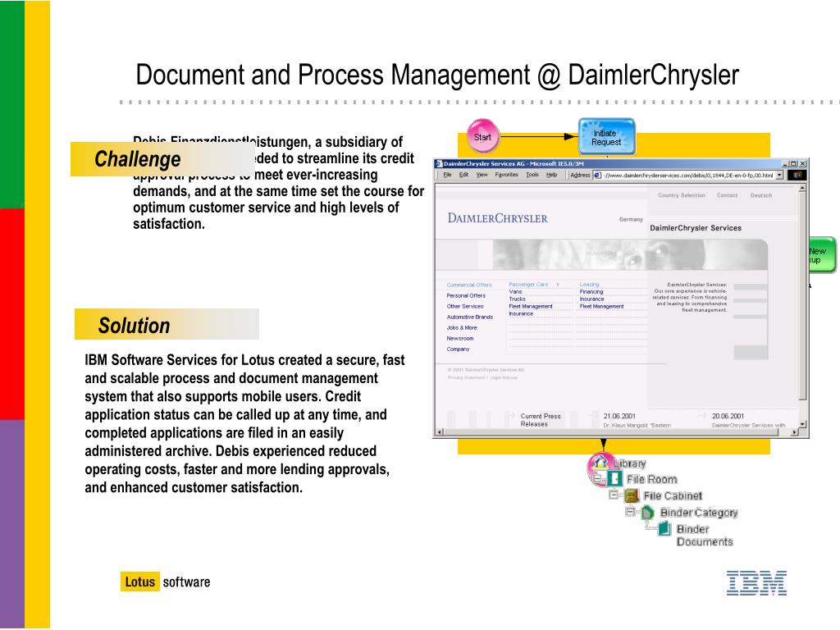Open the Edit menu in IE
This screenshot has width=840, height=630.
pos(464,175)
